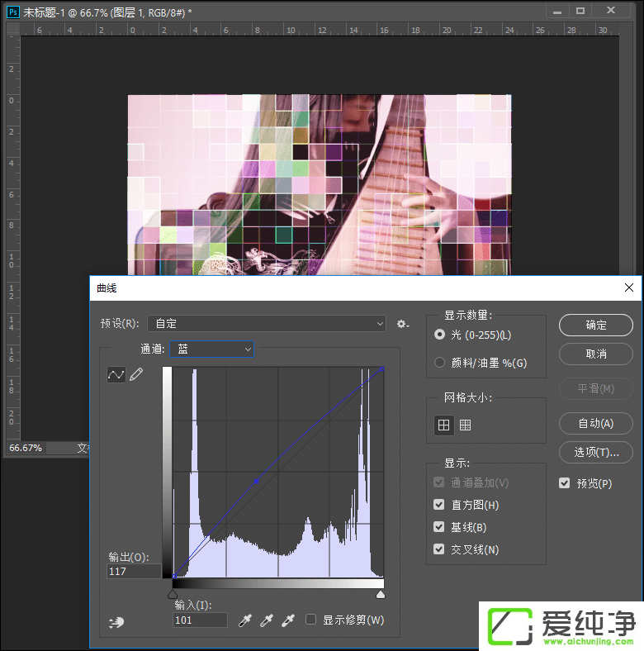Select the 颜料/油墨 %(G) radio button
Image resolution: width=644 pixels, height=651 pixels.
point(439,363)
